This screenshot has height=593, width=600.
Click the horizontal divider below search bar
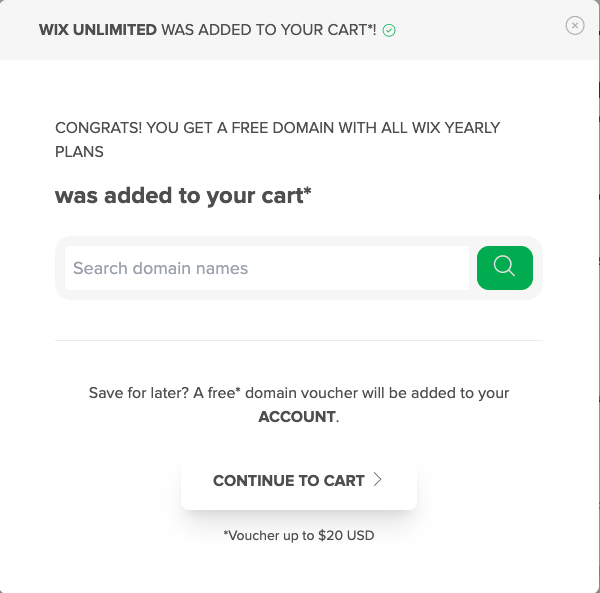tap(299, 340)
